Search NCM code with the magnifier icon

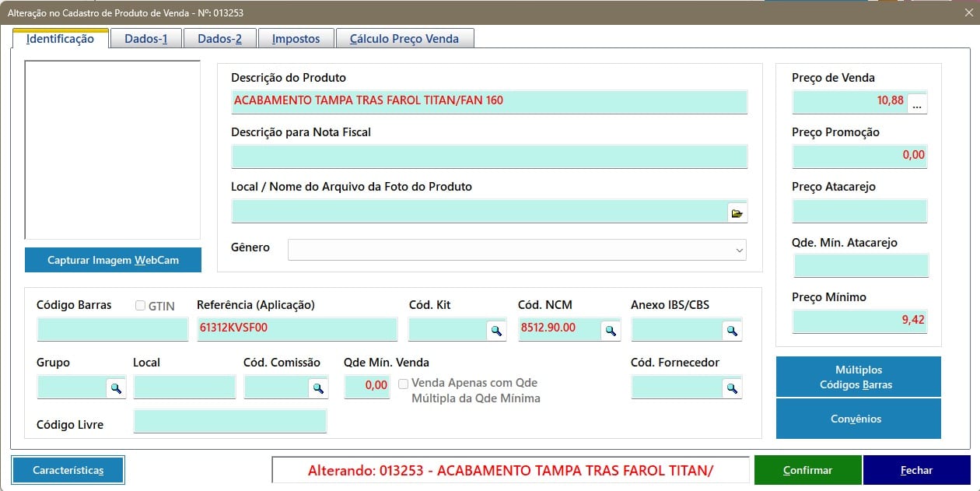[x=611, y=331]
